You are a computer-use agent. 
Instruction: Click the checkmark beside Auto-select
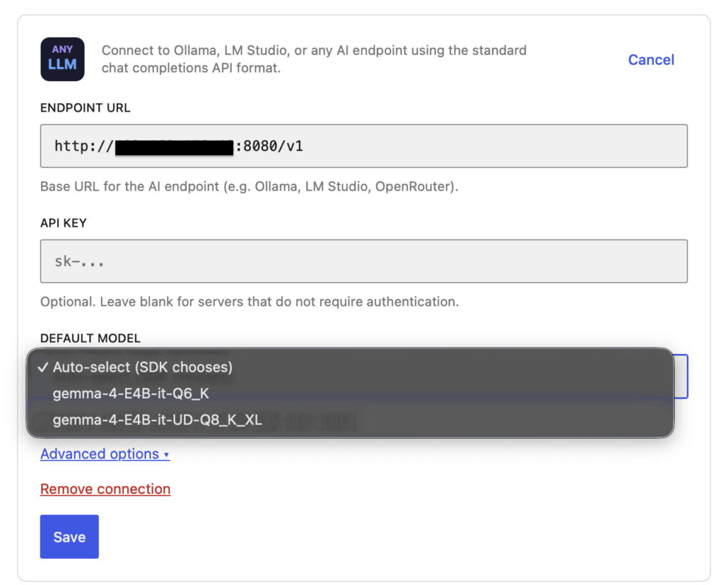(x=43, y=367)
